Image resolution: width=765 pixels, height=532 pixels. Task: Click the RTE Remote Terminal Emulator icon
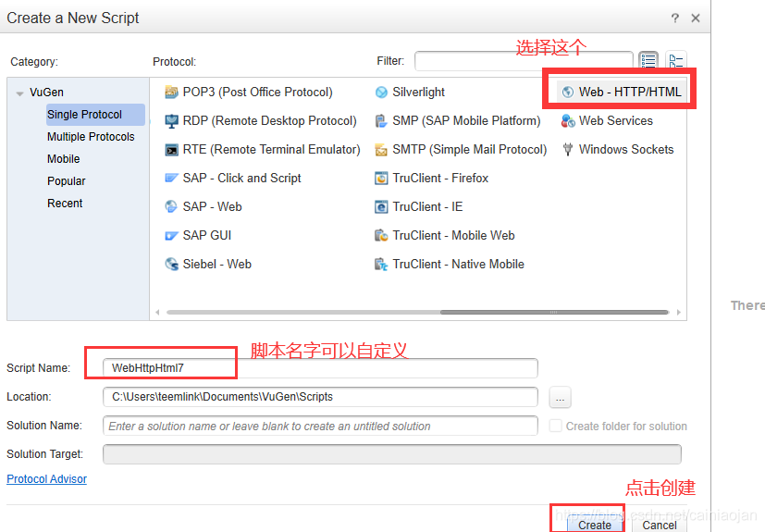[171, 150]
